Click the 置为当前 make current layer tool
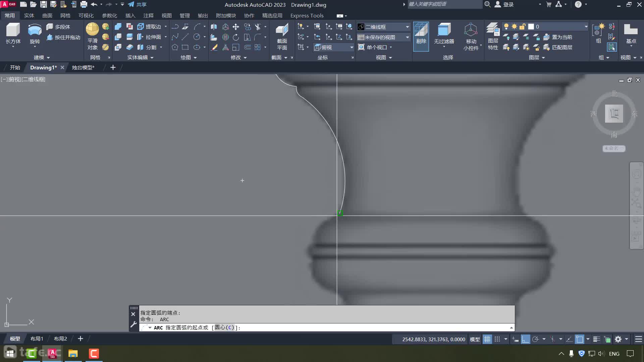Screen dimensions: 644x362 pyautogui.click(x=557, y=37)
